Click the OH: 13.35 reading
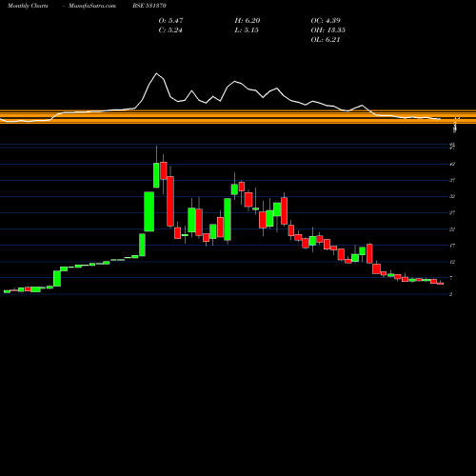476x476 pixels. (328, 30)
